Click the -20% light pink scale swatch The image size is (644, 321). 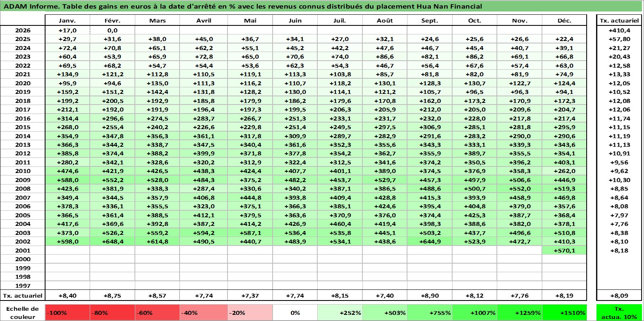tap(250, 313)
